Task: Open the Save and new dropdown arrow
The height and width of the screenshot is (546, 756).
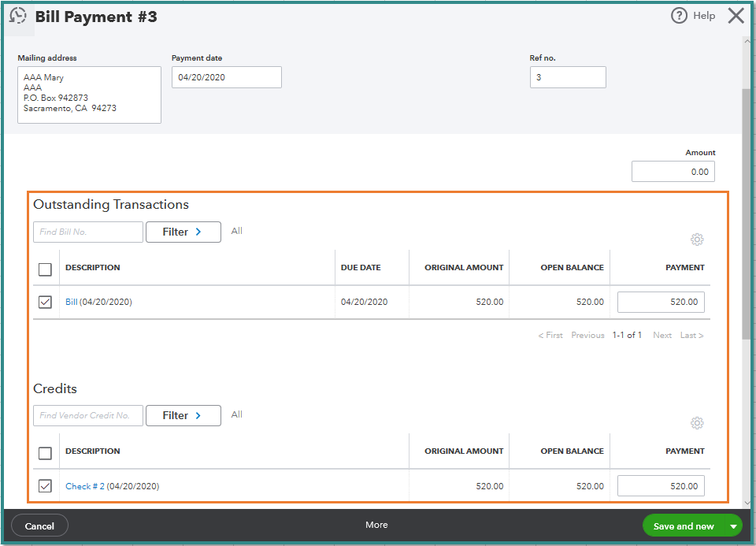Action: (733, 526)
